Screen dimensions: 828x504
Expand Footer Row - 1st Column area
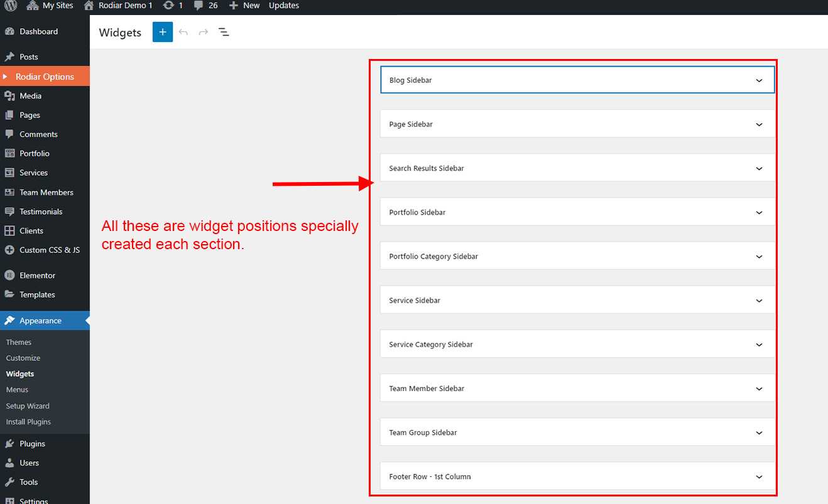coord(759,476)
